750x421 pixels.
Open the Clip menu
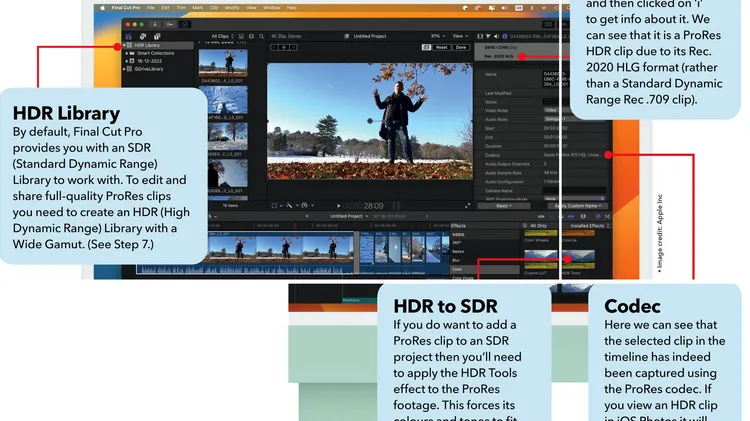[x=214, y=8]
